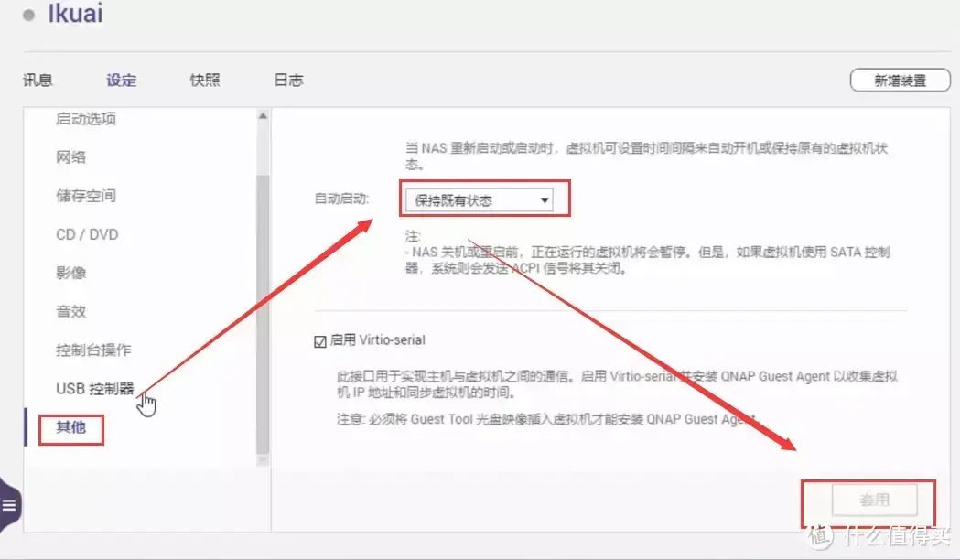960x560 pixels.
Task: Expand the 自动启动 options list
Action: [545, 199]
